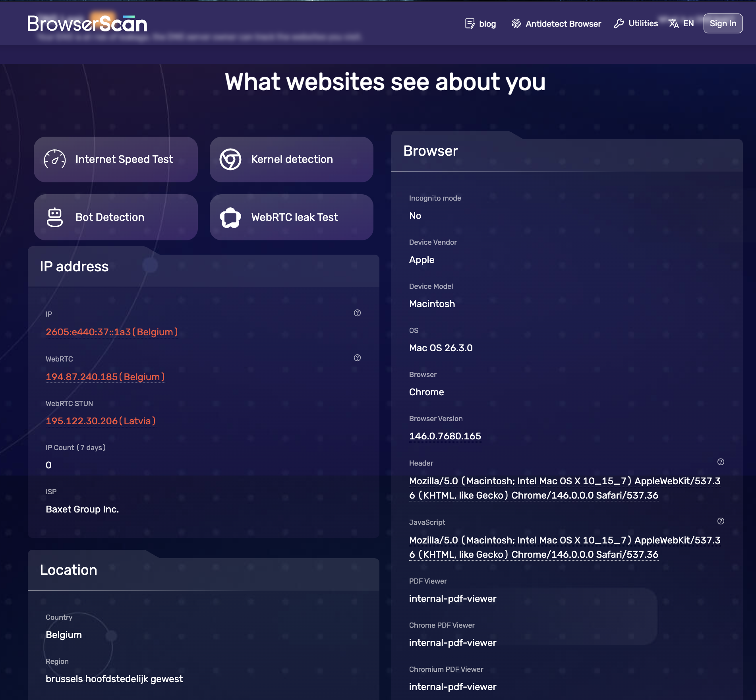Viewport: 756px width, 700px height.
Task: Click the blog document icon
Action: [x=470, y=23]
